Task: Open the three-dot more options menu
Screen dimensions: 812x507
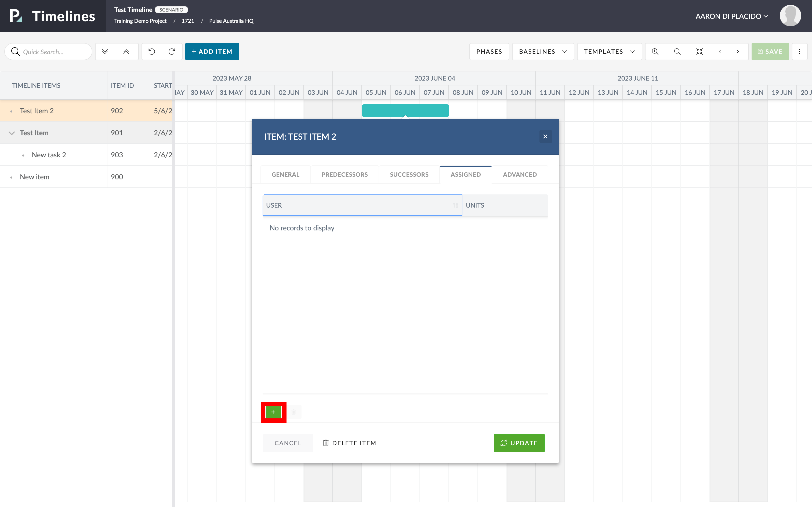Action: click(799, 52)
